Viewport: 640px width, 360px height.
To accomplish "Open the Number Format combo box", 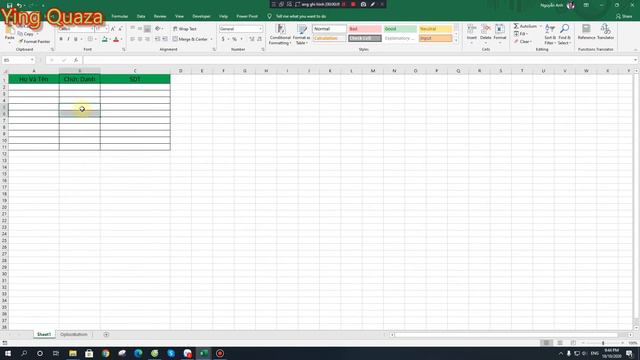I will point(241,29).
